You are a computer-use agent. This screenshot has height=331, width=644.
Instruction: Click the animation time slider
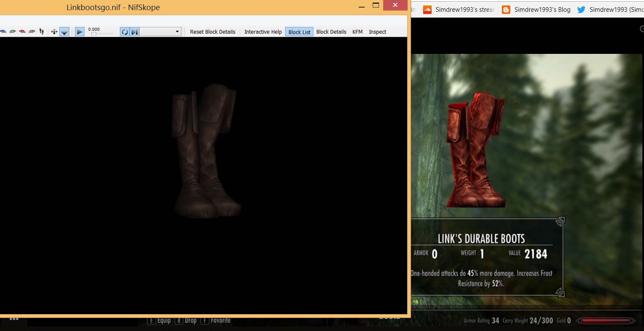pos(101,34)
